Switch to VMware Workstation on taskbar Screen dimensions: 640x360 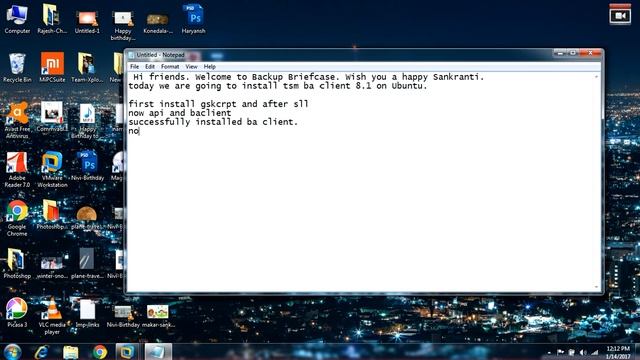(x=127, y=352)
